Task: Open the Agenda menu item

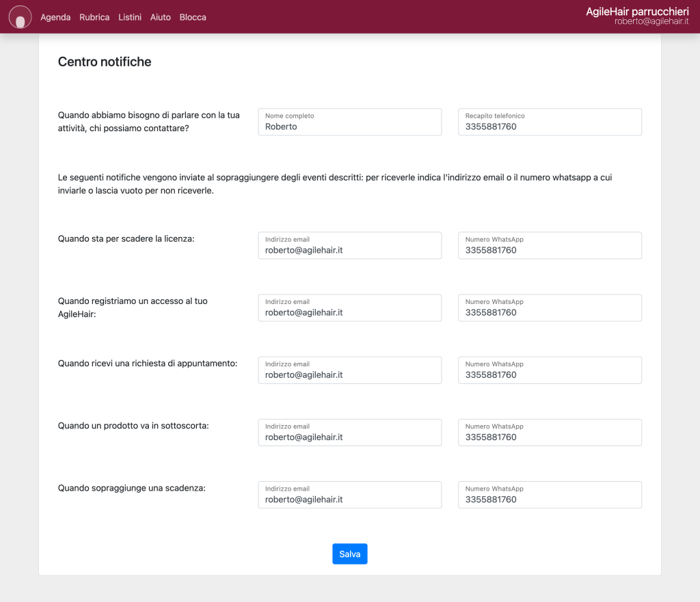Action: click(55, 17)
